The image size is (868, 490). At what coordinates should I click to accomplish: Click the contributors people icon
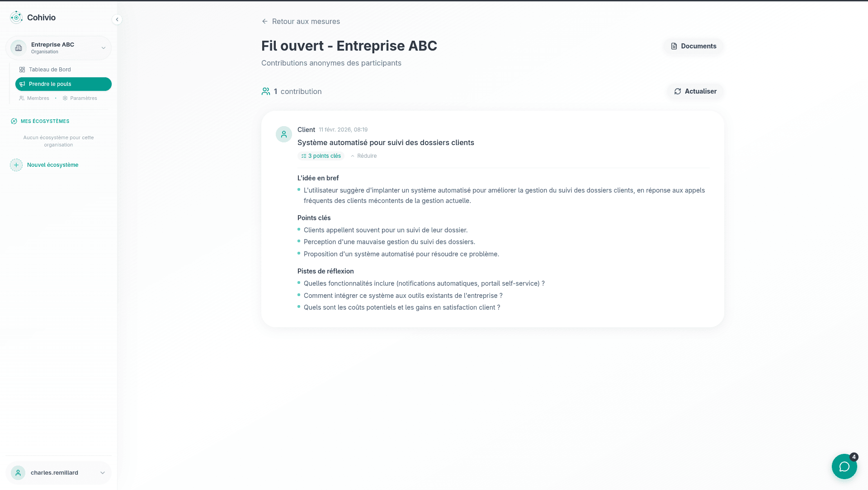point(266,91)
